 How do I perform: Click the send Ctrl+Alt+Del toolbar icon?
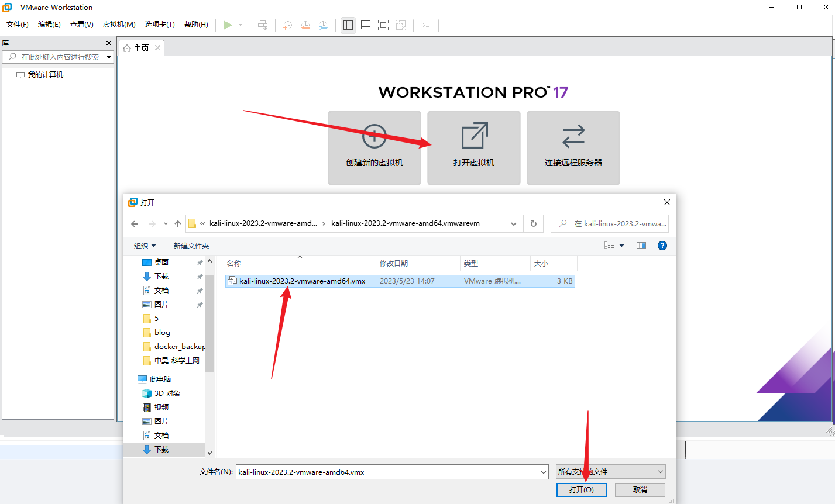tap(263, 25)
